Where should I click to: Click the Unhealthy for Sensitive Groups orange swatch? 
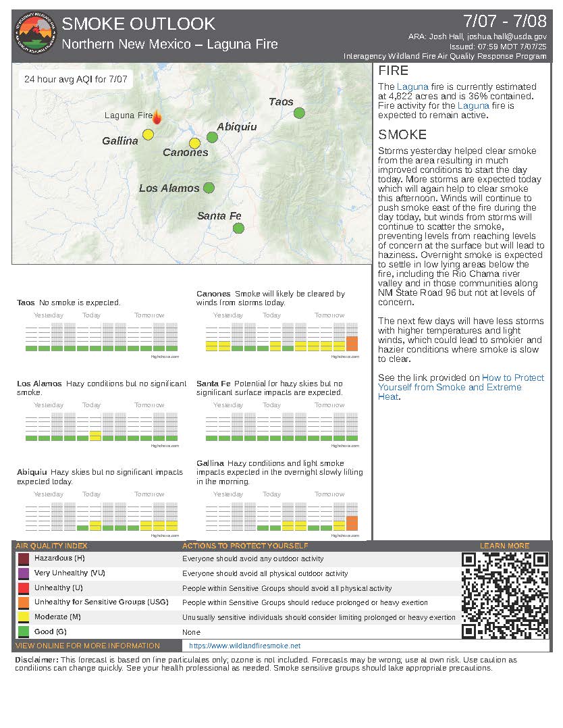24,602
